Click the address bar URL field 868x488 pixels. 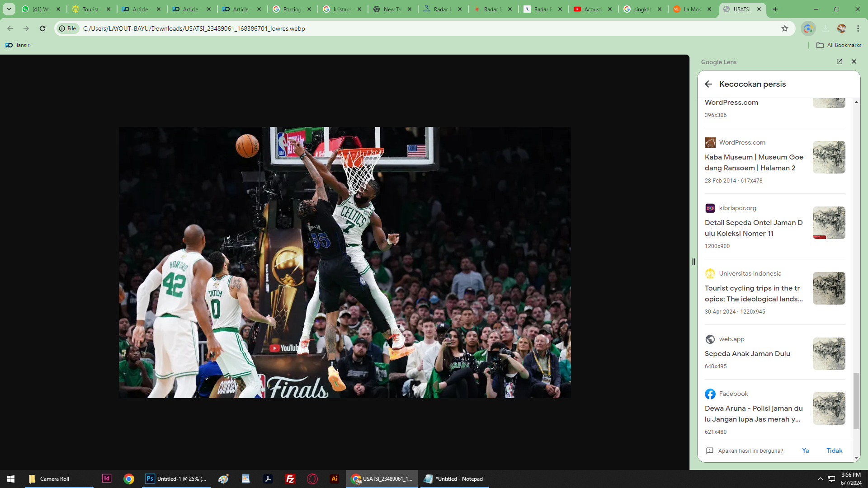pos(425,28)
